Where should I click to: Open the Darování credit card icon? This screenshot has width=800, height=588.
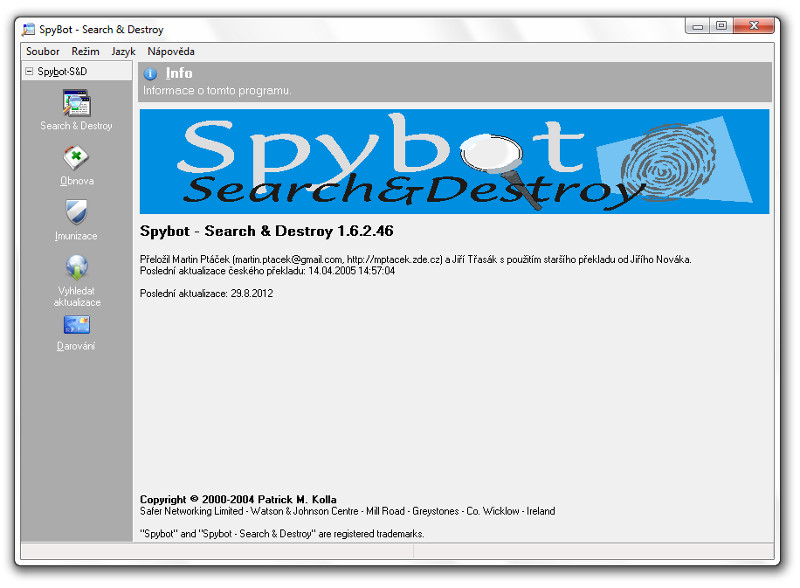click(x=77, y=325)
